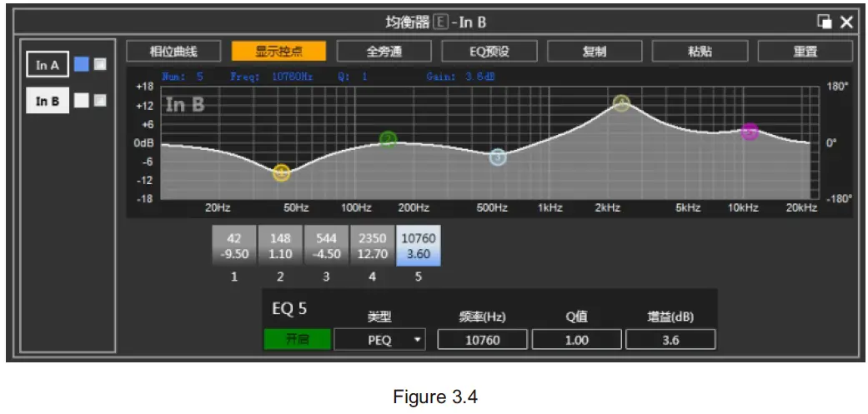Click the '0dB' gain axis label
Viewport: 868px width, 414px height.
(143, 143)
